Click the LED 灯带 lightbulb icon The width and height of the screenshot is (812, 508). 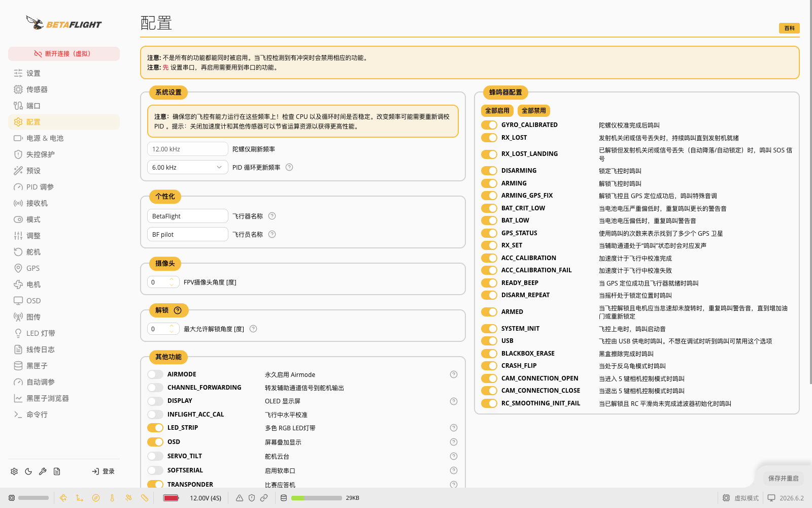tap(18, 333)
